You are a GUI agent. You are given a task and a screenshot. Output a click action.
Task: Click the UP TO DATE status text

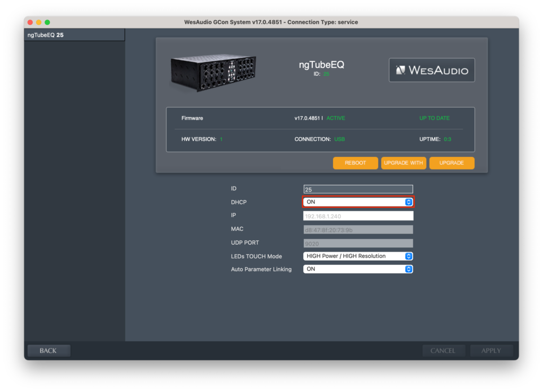434,118
